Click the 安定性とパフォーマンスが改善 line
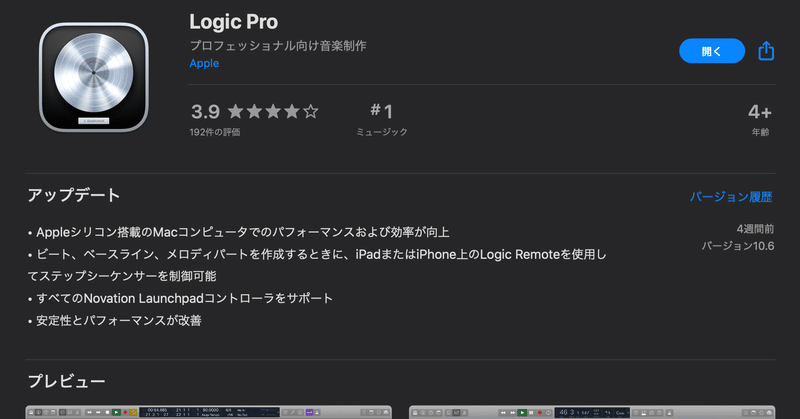The width and height of the screenshot is (800, 419). [115, 321]
